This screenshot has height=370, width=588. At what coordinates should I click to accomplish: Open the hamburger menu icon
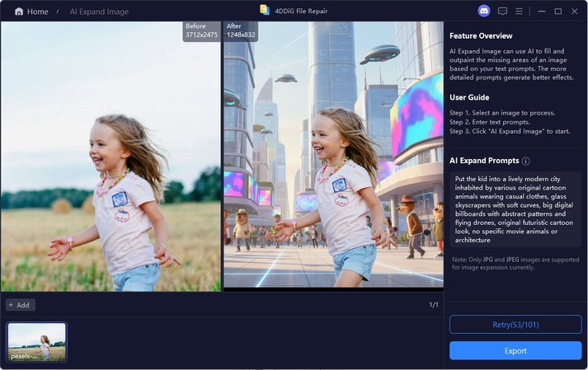(x=519, y=12)
